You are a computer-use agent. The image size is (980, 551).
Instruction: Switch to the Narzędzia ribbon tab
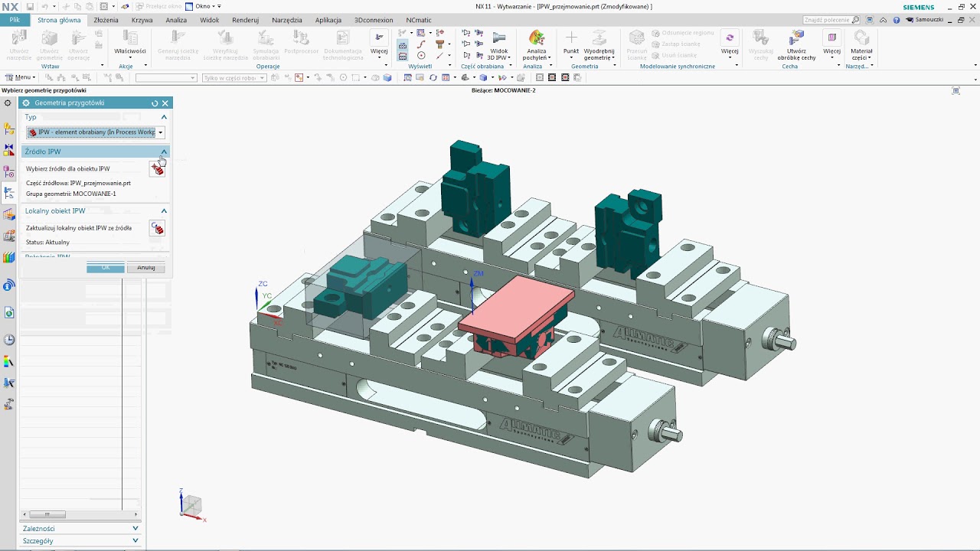point(287,20)
